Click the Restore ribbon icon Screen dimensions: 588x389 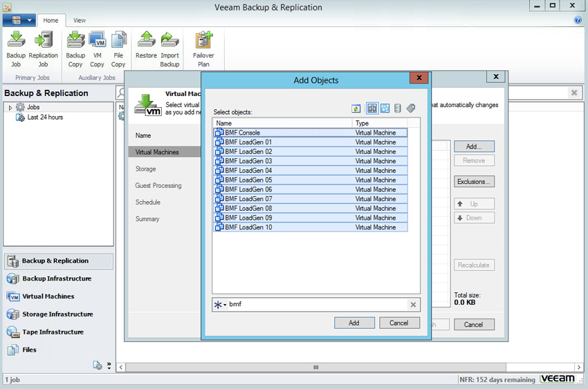coord(146,39)
